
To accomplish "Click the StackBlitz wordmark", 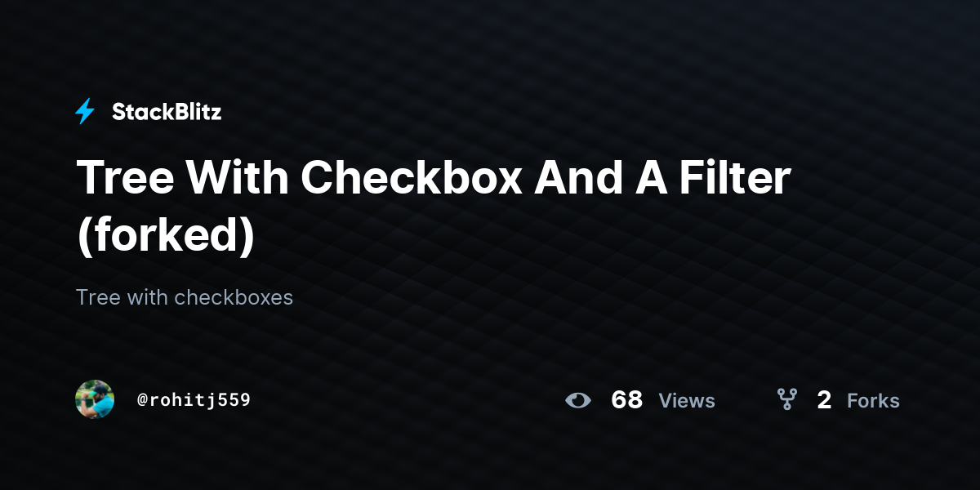I will [167, 112].
